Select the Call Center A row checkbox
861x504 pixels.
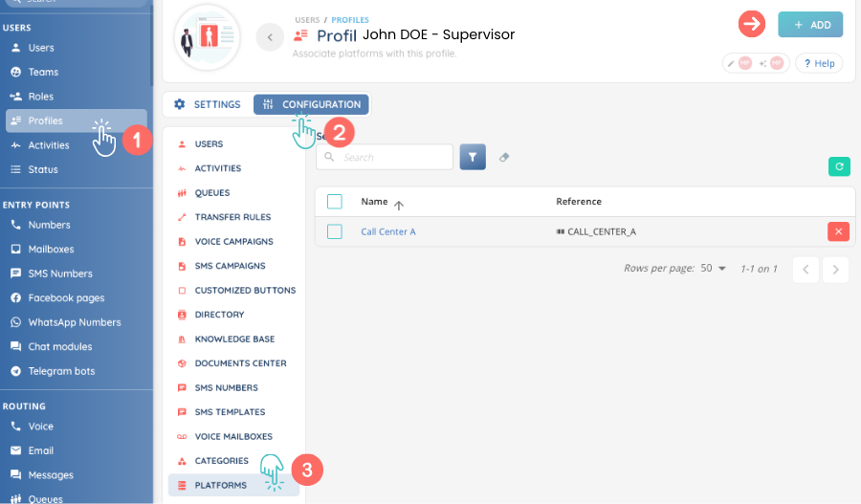(335, 231)
